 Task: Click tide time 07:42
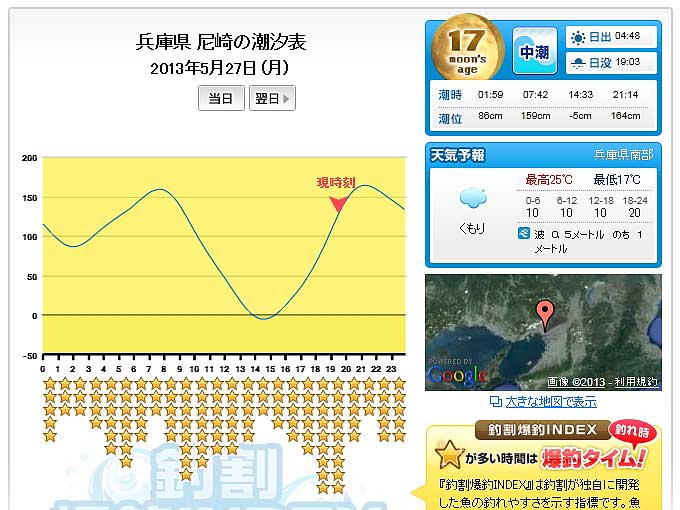pyautogui.click(x=536, y=95)
